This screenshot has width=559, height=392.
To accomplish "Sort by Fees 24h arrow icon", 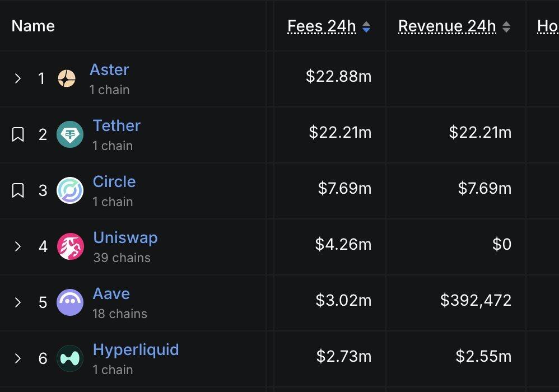I will point(366,27).
